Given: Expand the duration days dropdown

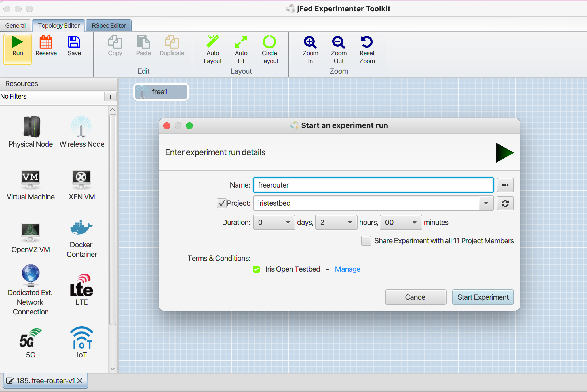Looking at the screenshot, I should [x=274, y=222].
